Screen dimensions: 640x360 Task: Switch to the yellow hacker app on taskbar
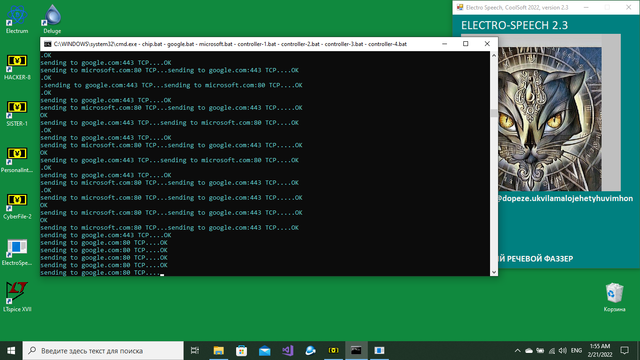click(333, 351)
